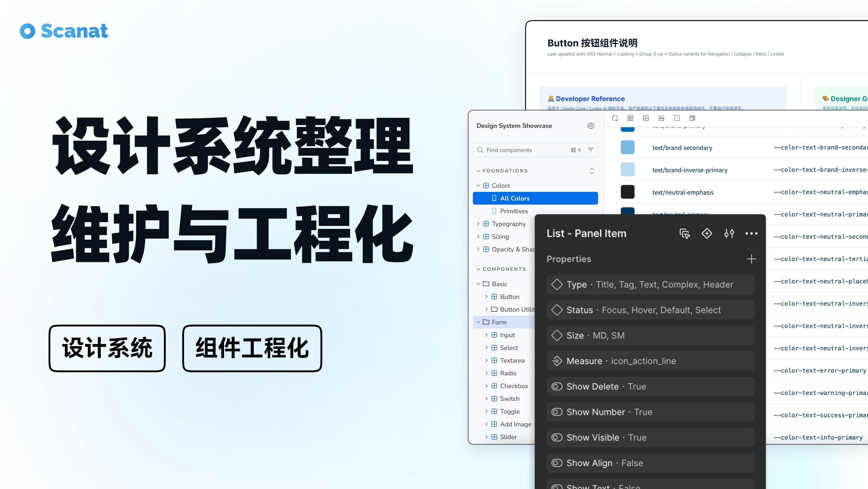Open the Primitives item
This screenshot has width=868, height=489.
514,211
